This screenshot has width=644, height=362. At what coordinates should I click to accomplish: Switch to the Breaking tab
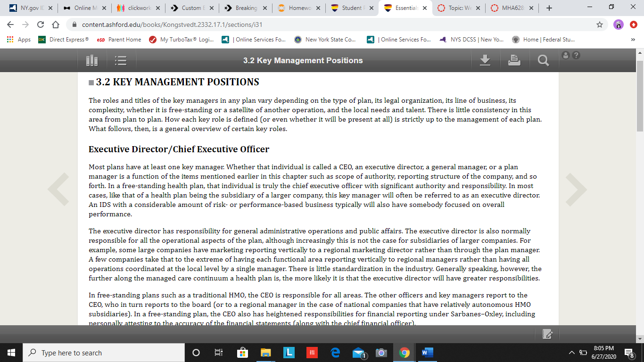coord(245,8)
